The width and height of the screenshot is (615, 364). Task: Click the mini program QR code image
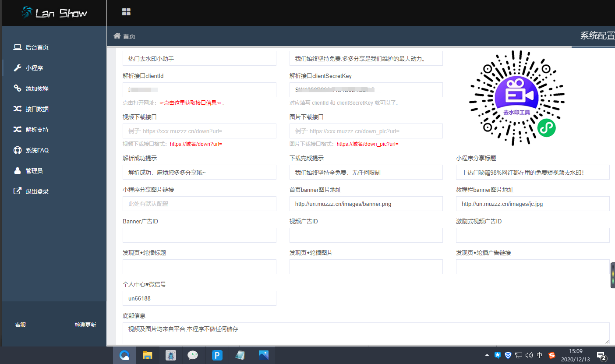517,98
